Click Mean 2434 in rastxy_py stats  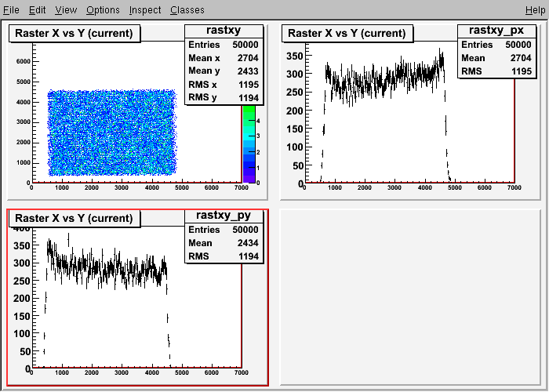coord(224,243)
